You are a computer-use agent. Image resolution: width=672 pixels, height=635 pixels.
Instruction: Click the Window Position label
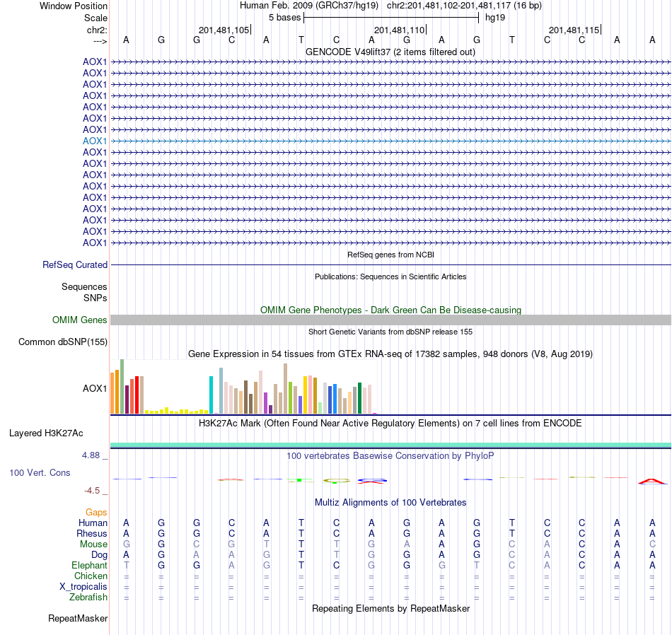click(74, 6)
